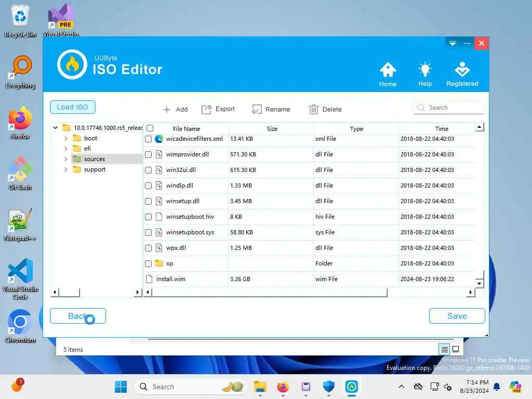The image size is (532, 399).
Task: Open Git Bash desktop shortcut
Action: tap(20, 174)
